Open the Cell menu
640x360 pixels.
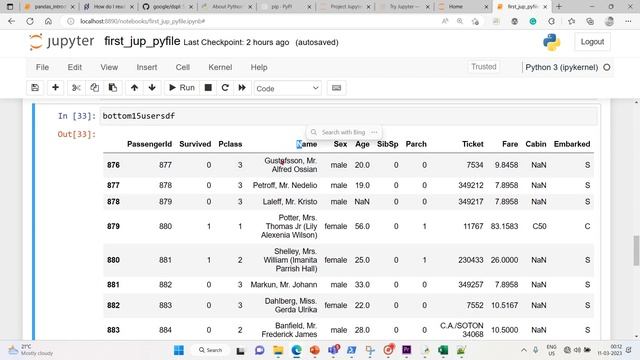(x=182, y=67)
